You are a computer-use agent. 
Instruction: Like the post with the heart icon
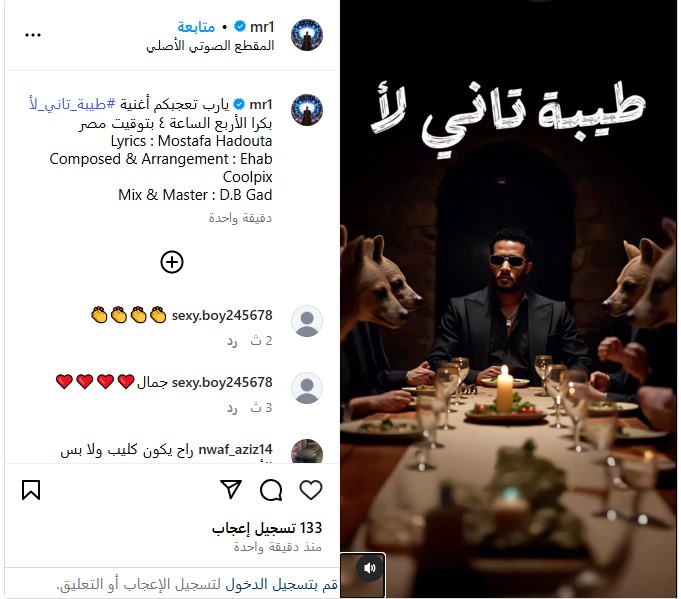[311, 490]
